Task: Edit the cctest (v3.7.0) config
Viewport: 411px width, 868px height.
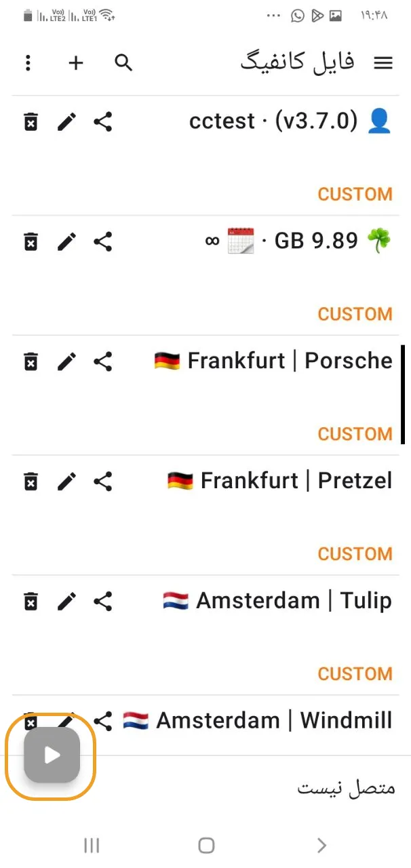Action: 66,122
